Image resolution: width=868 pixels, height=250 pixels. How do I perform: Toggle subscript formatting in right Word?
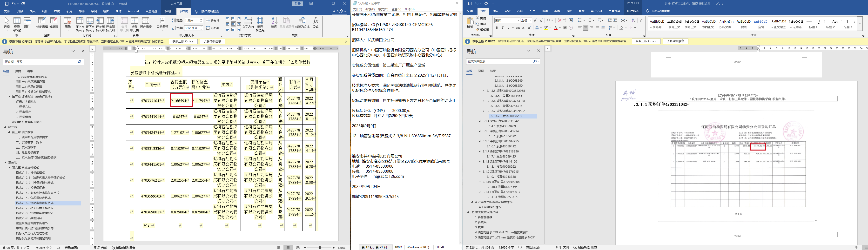tap(524, 28)
